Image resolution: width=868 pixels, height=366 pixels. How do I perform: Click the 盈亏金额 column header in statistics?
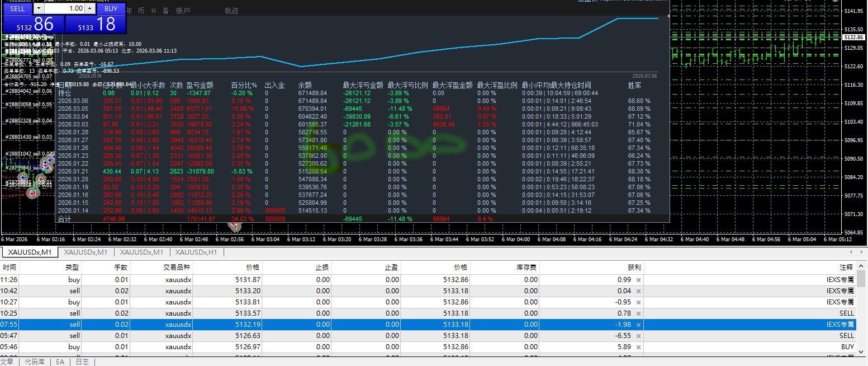point(200,86)
